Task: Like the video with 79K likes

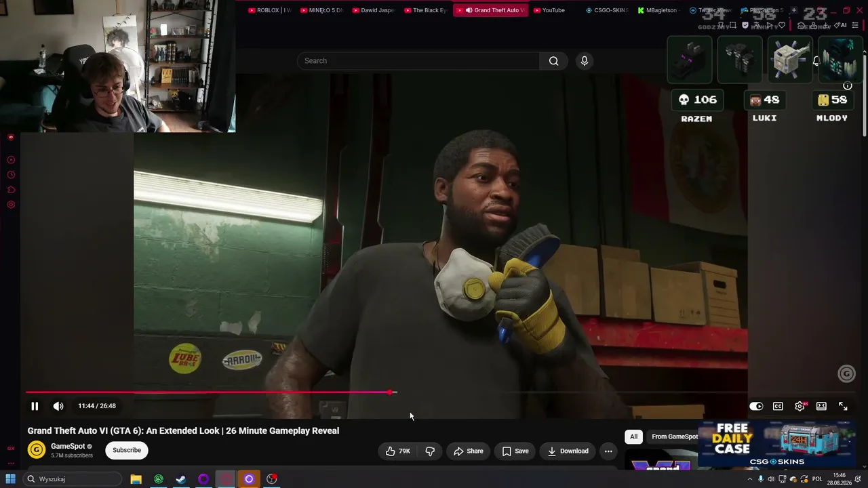Action: pyautogui.click(x=398, y=451)
